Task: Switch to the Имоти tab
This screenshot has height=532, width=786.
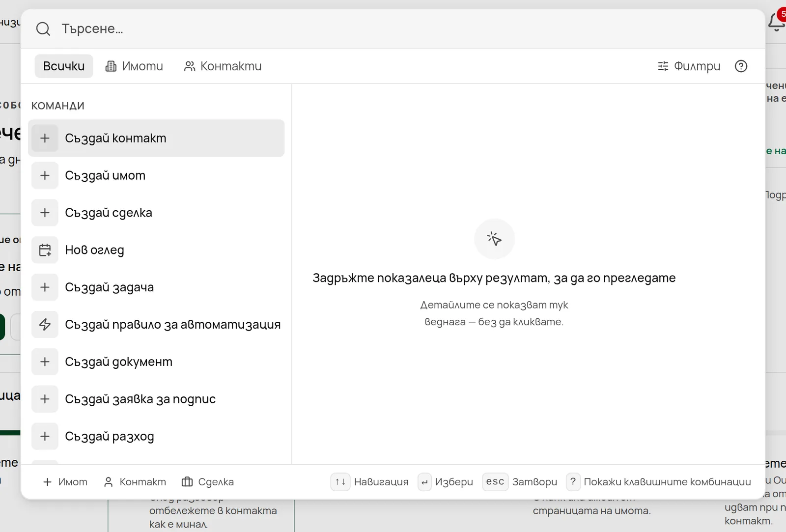Action: coord(134,66)
